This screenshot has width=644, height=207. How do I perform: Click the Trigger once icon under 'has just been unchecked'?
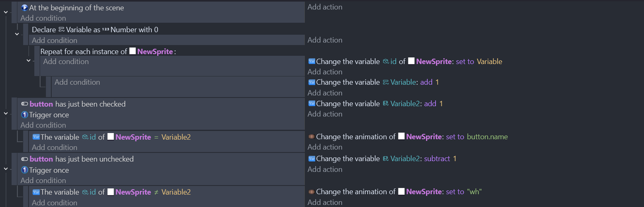24,170
